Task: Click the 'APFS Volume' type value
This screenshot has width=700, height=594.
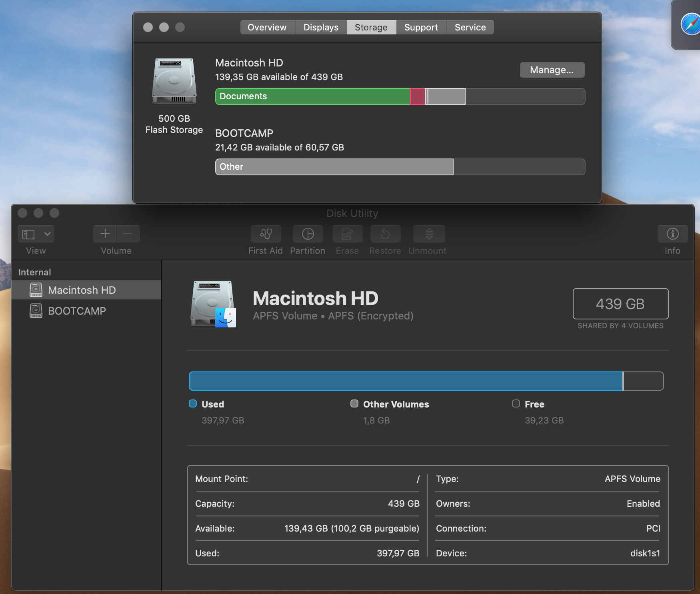Action: click(x=632, y=479)
